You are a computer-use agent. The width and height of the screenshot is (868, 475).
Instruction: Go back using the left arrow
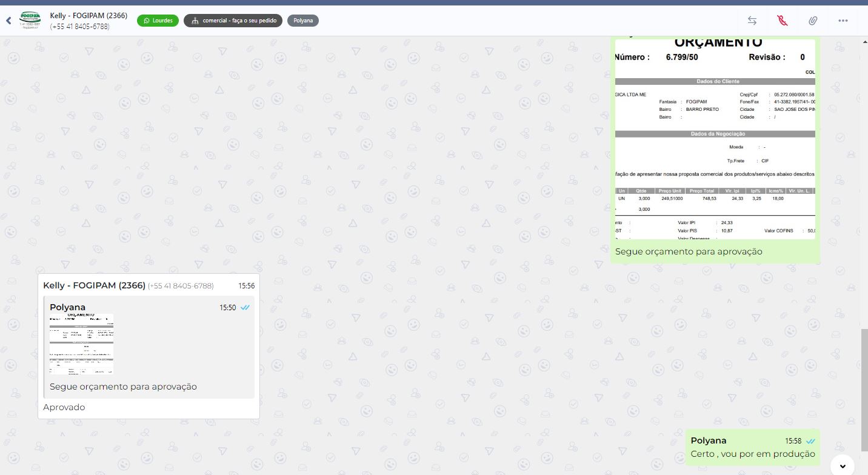click(8, 21)
